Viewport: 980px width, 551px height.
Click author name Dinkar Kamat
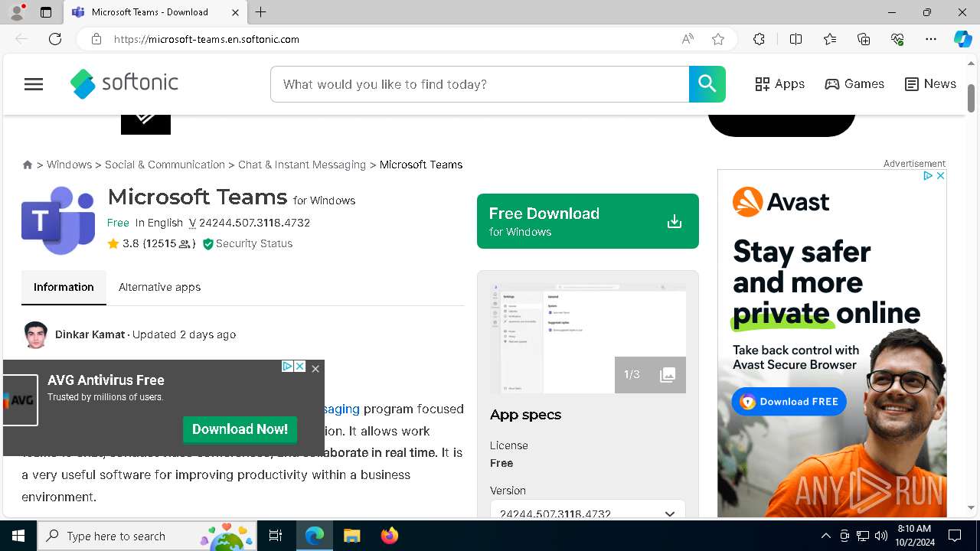click(90, 334)
